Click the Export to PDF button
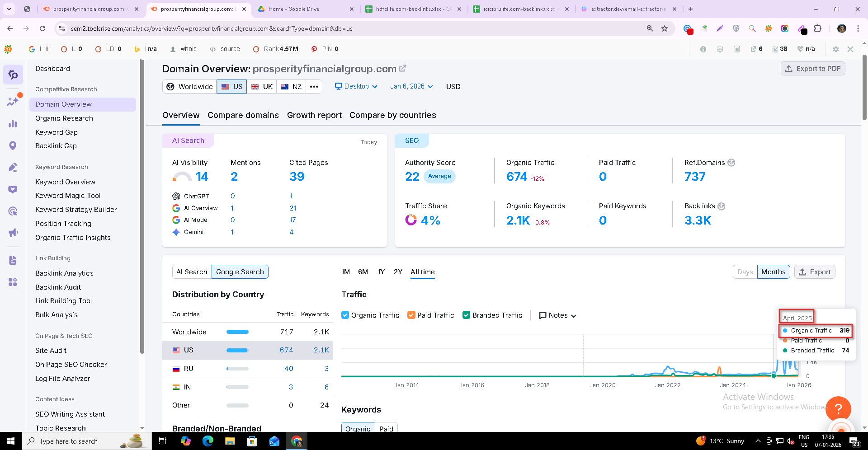 click(x=812, y=69)
